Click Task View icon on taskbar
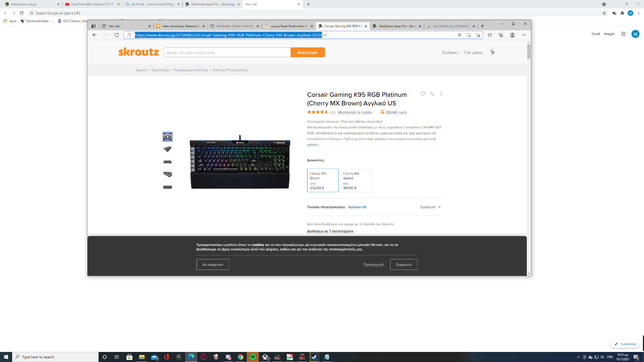Screen dimensions: 644x362 [x=117, y=357]
